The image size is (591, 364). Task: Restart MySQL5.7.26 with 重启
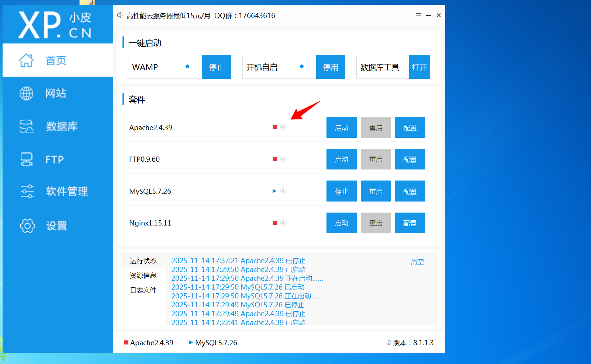pyautogui.click(x=376, y=191)
